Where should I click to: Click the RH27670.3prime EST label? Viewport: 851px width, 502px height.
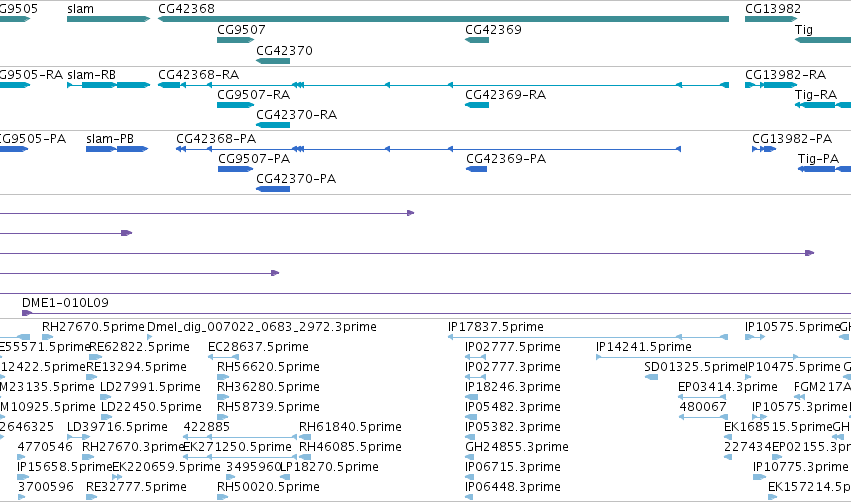point(133,448)
